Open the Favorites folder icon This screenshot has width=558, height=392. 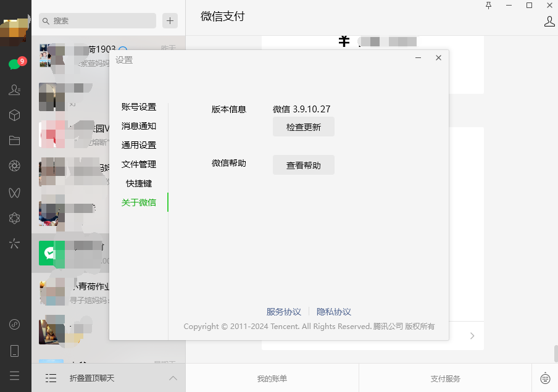coord(15,140)
